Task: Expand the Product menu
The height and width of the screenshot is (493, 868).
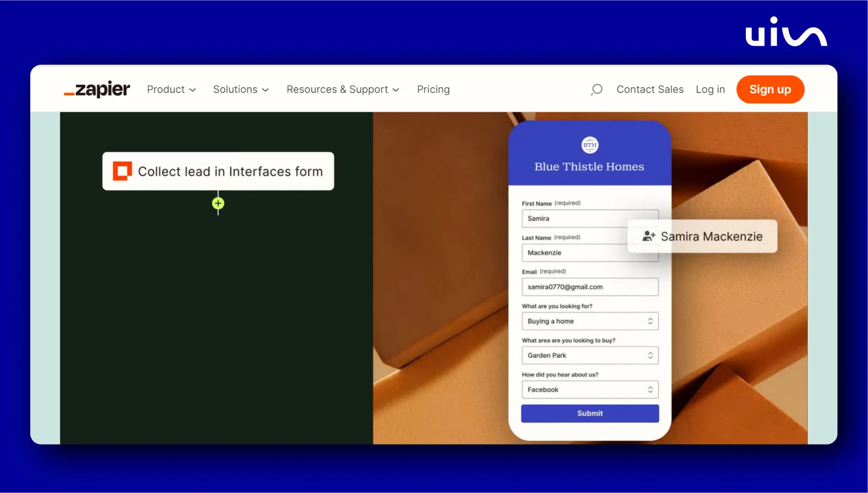Action: point(171,89)
